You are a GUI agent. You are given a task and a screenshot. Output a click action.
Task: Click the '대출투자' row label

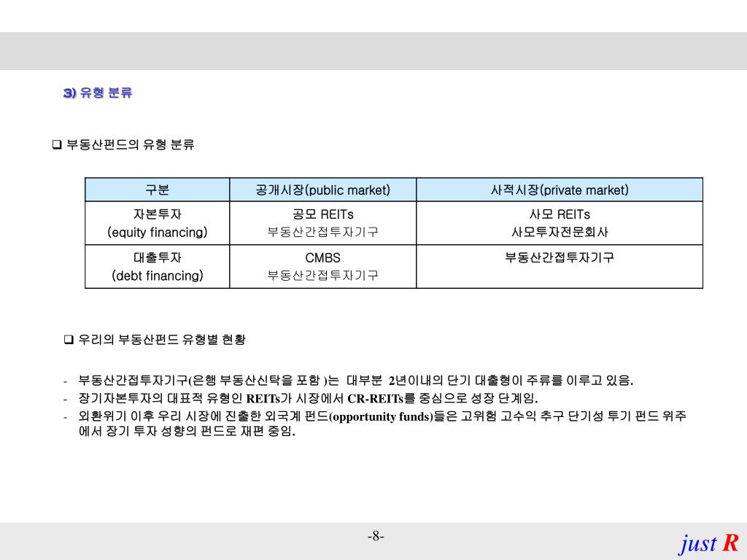pos(158,257)
